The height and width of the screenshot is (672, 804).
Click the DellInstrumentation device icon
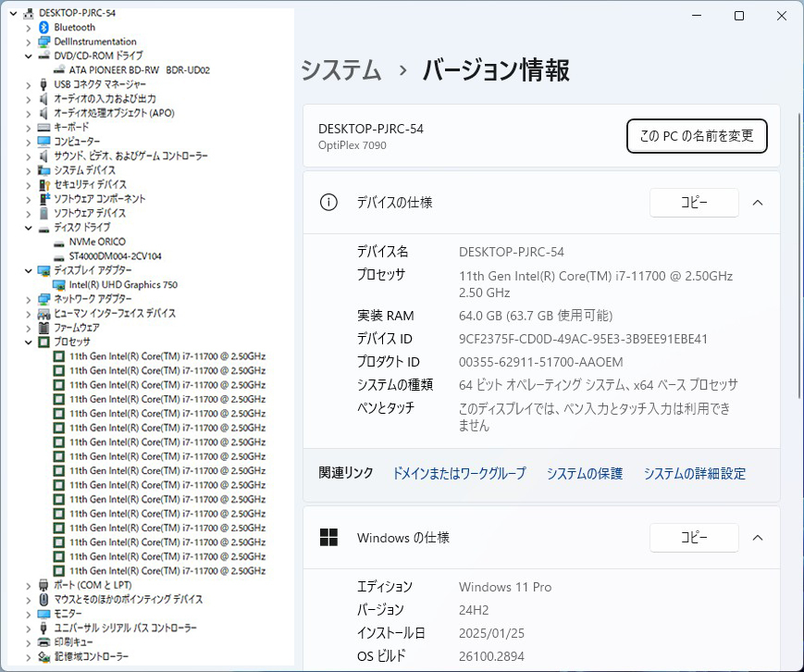tap(44, 42)
